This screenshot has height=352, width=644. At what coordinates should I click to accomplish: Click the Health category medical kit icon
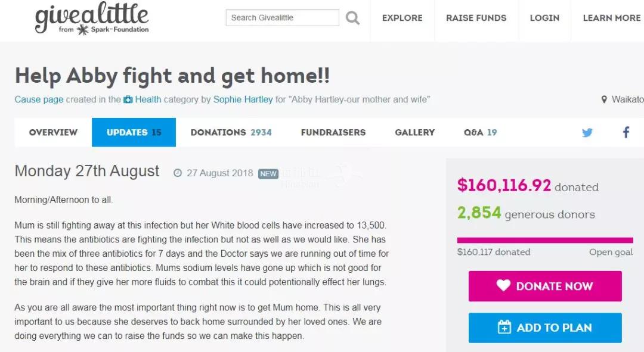128,100
